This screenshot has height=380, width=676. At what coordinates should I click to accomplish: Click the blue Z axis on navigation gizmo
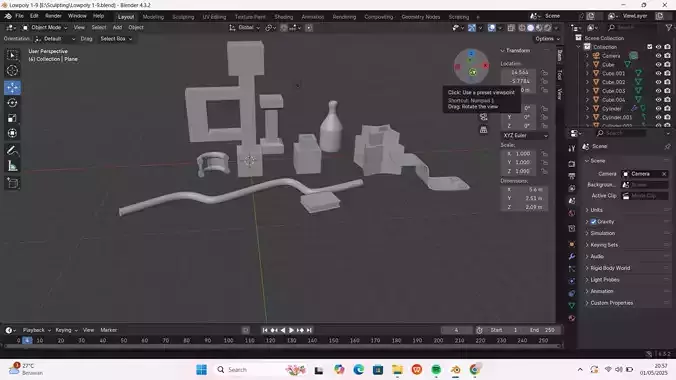pos(471,53)
